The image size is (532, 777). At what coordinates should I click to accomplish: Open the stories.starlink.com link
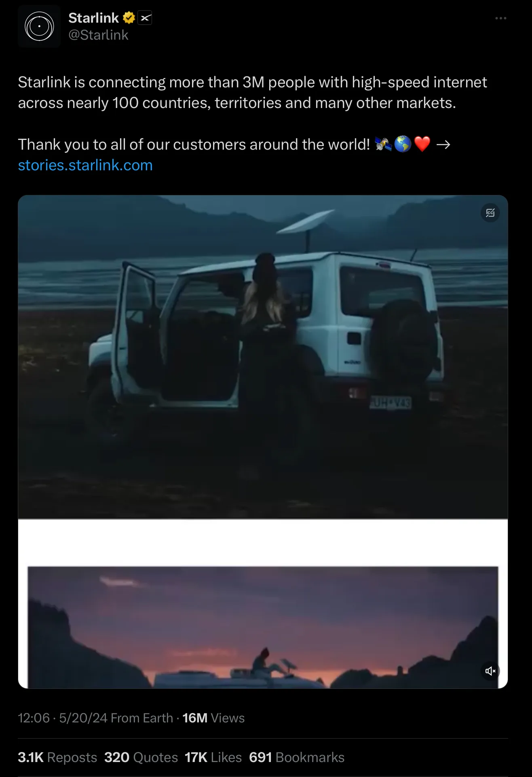(x=85, y=165)
